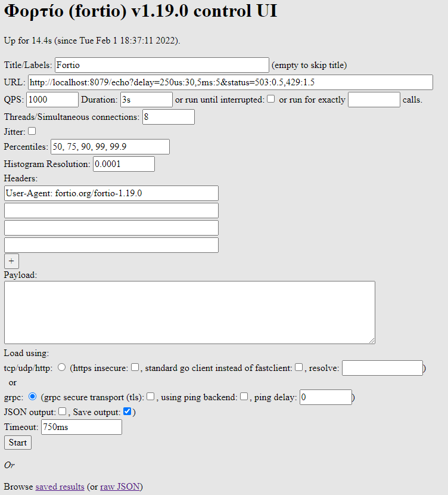Click the Payload text area
This screenshot has height=495, width=448.
pos(189,312)
